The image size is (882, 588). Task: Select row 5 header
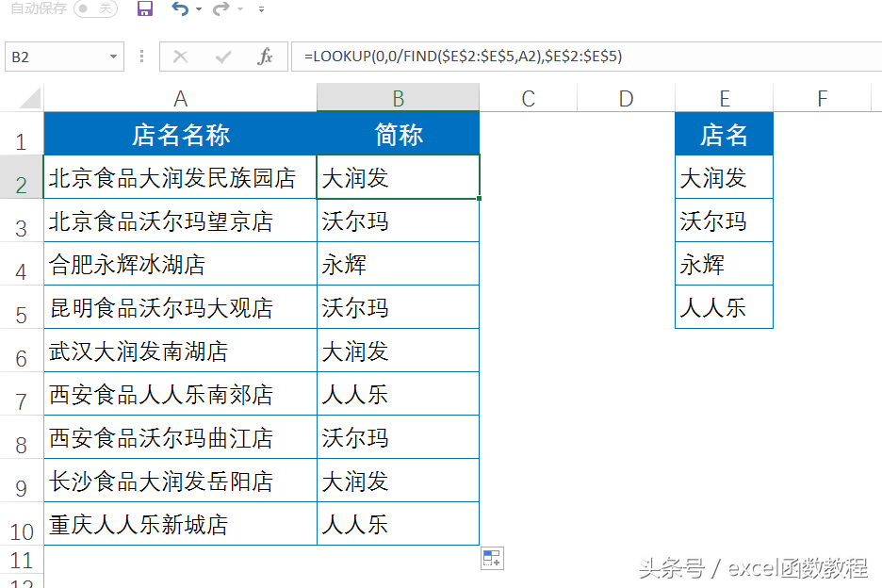pos(22,307)
